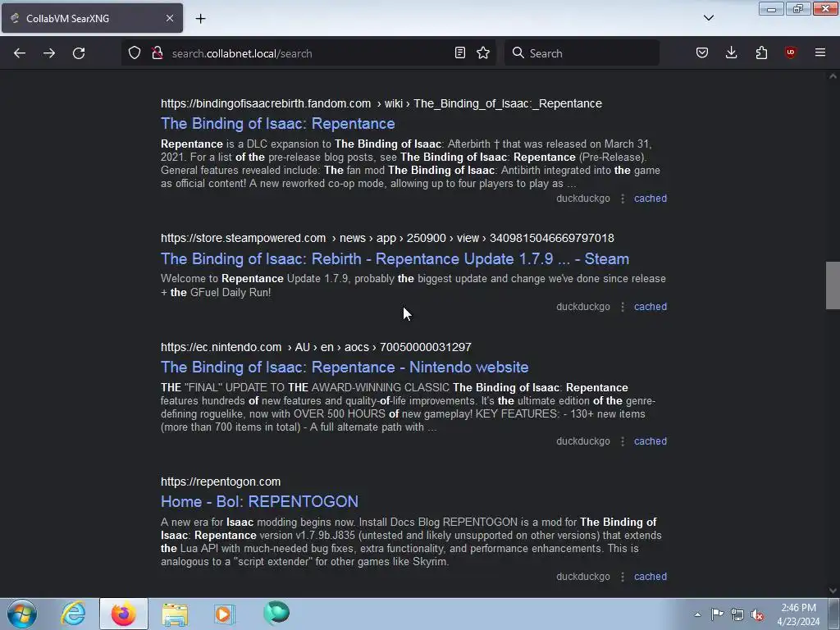This screenshot has height=630, width=840.
Task: Open cached link for Nintendo result
Action: point(651,441)
